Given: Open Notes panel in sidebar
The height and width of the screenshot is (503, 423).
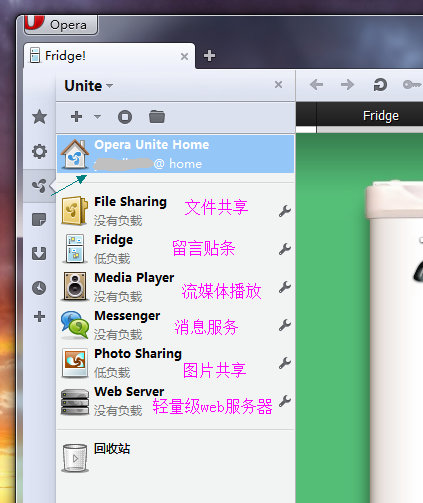Looking at the screenshot, I should click(x=39, y=220).
